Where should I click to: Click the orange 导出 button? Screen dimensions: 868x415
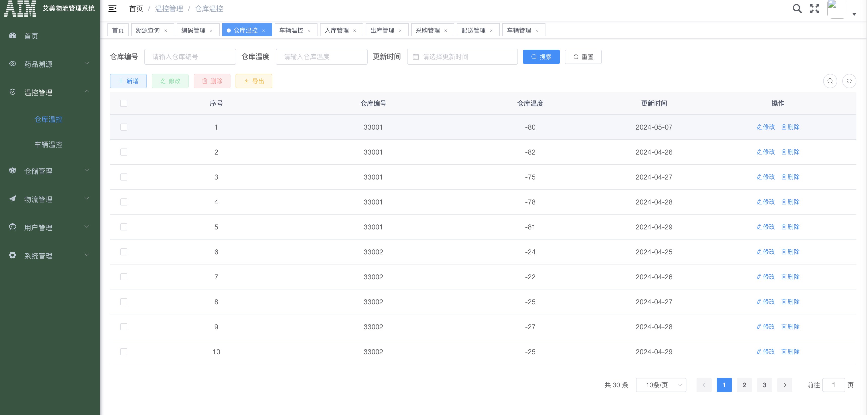click(254, 81)
